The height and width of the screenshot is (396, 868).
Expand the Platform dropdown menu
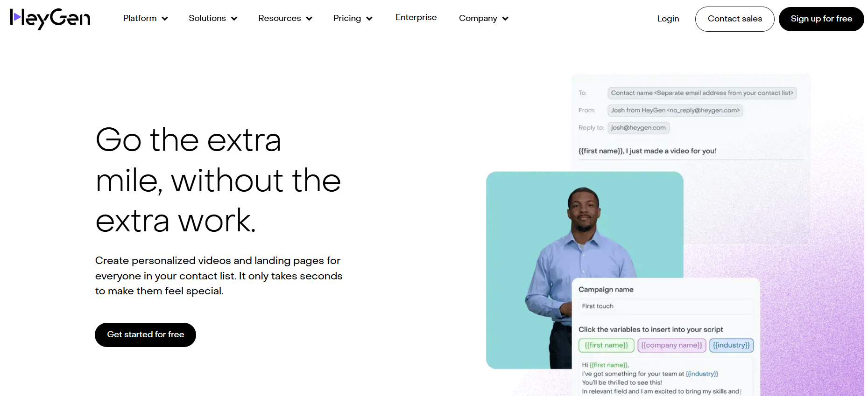tap(145, 19)
